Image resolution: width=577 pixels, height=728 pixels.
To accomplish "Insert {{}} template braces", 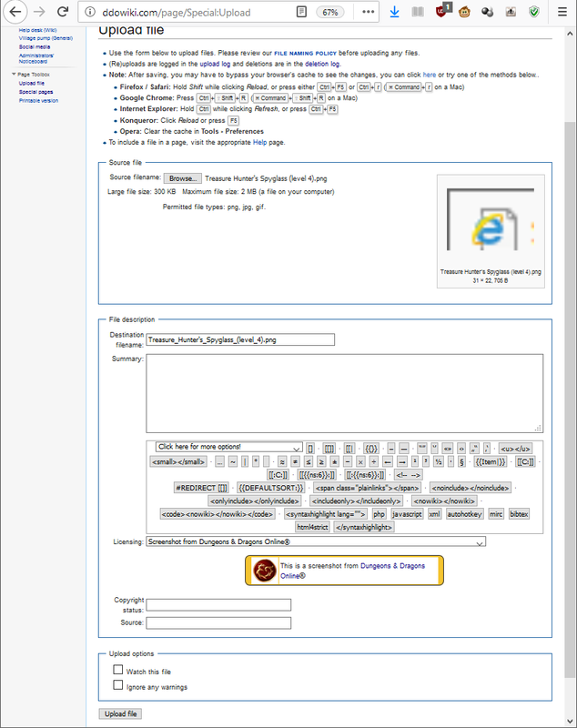I will pyautogui.click(x=371, y=449).
